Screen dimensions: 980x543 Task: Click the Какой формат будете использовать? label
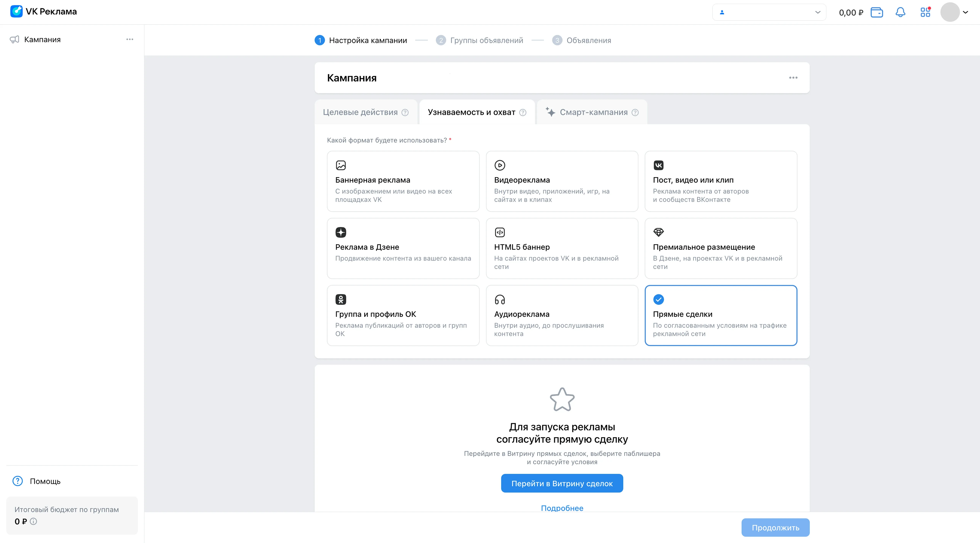point(387,140)
